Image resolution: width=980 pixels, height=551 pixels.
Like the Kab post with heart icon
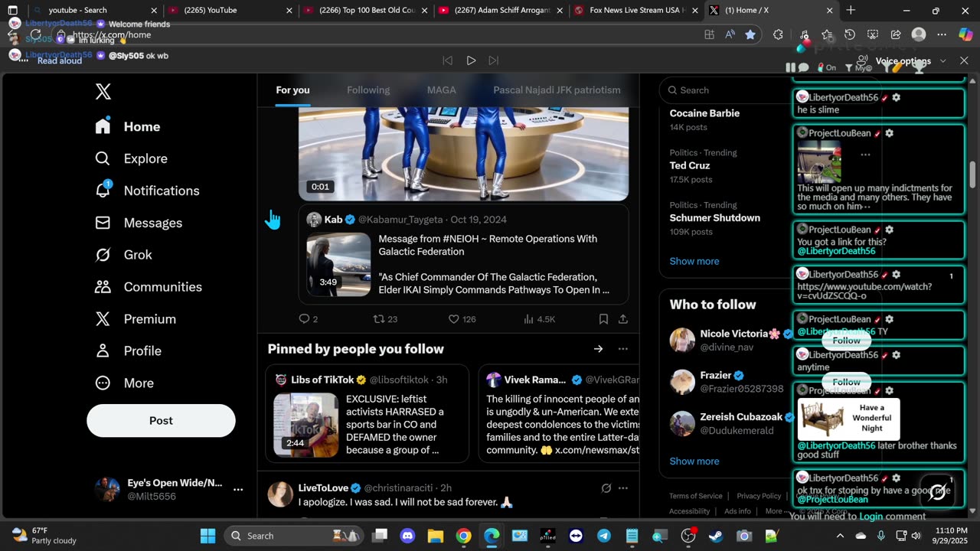click(453, 319)
